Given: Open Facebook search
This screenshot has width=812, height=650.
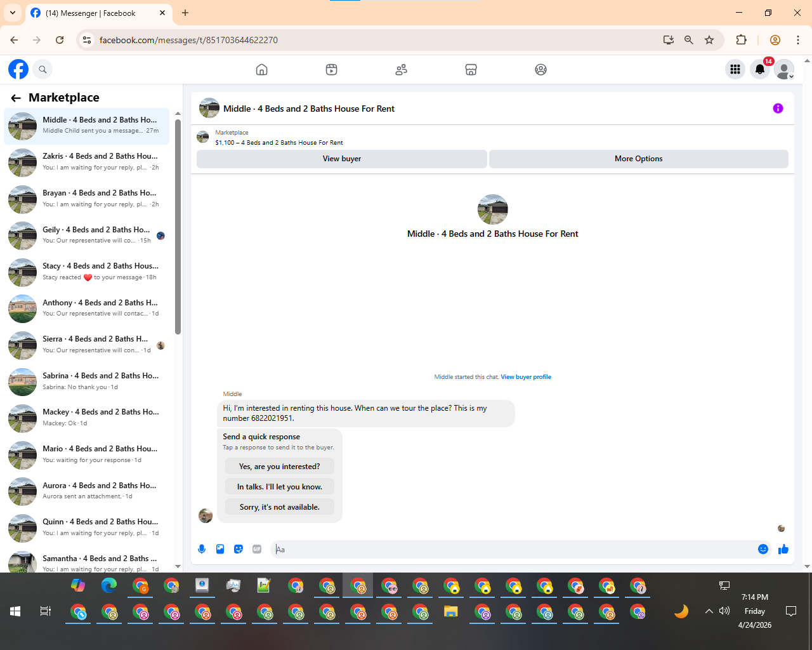Looking at the screenshot, I should (x=43, y=69).
